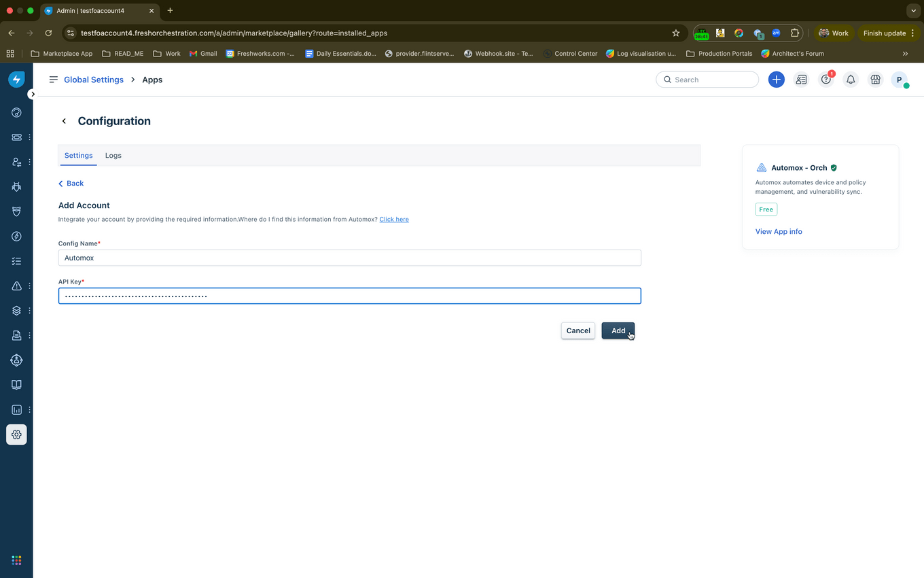This screenshot has width=924, height=578.
Task: Switch to the Logs tab
Action: point(113,155)
